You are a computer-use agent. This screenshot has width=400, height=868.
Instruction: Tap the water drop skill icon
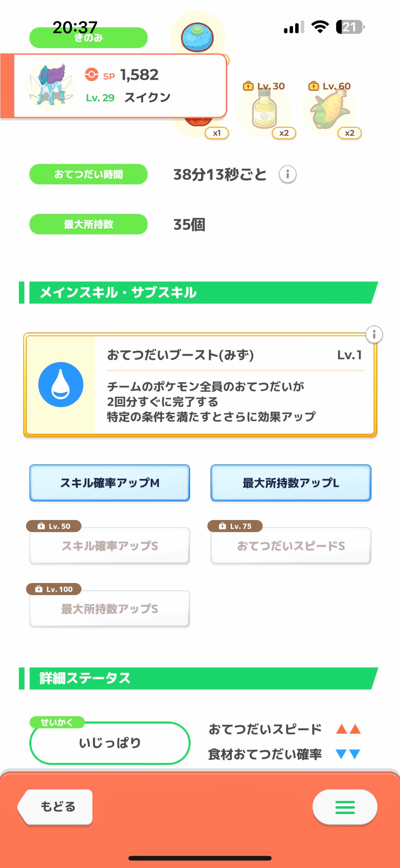(61, 384)
